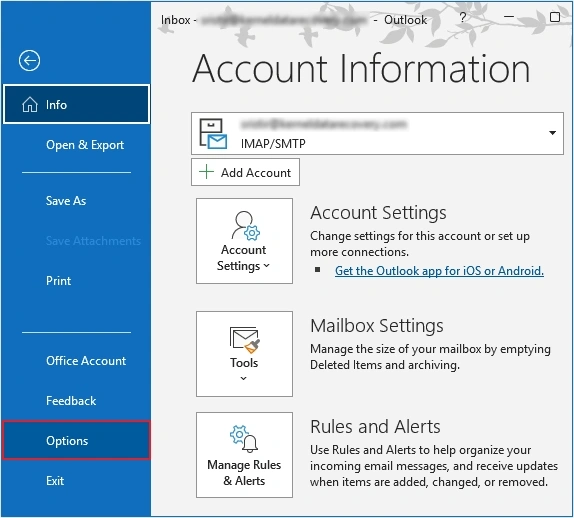574x518 pixels.
Task: Expand the account selector dropdown arrow
Action: coord(552,133)
